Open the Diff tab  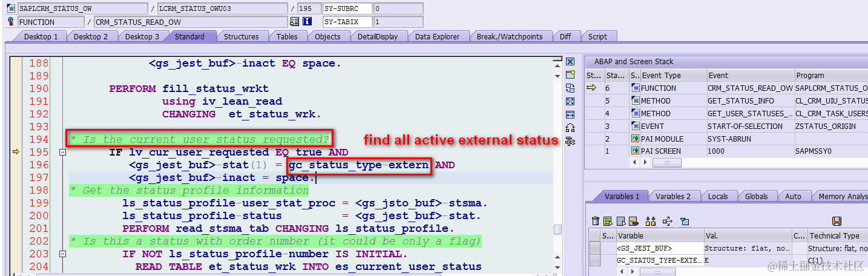[565, 37]
